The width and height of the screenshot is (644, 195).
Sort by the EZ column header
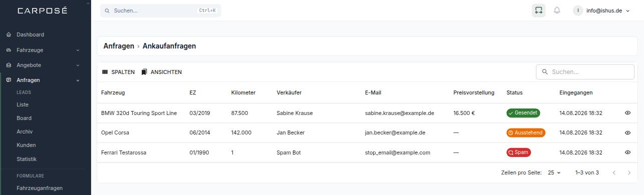pos(193,92)
